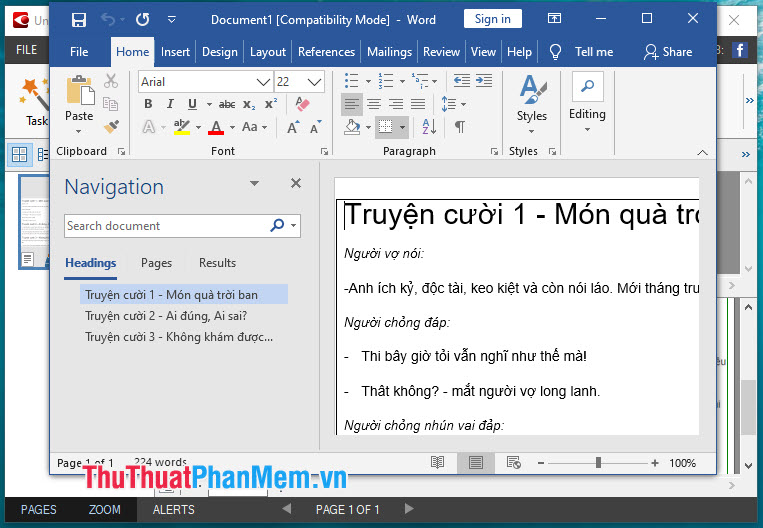Viewport: 763px width, 528px height.
Task: Open the Styles gallery button
Action: [x=532, y=104]
